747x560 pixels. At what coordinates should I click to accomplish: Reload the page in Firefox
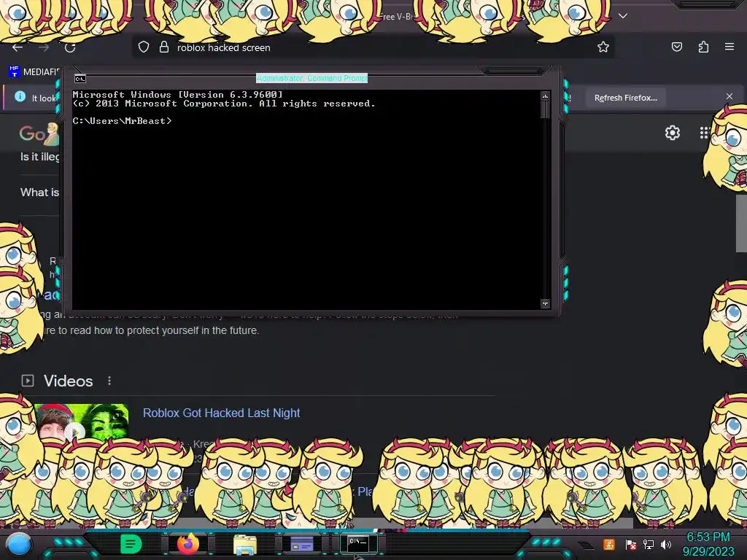pos(70,47)
